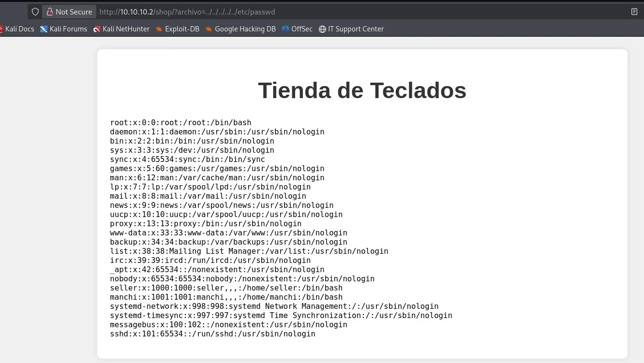Image resolution: width=644 pixels, height=363 pixels.
Task: Click the Tienda de Teclados heading
Action: (x=362, y=90)
